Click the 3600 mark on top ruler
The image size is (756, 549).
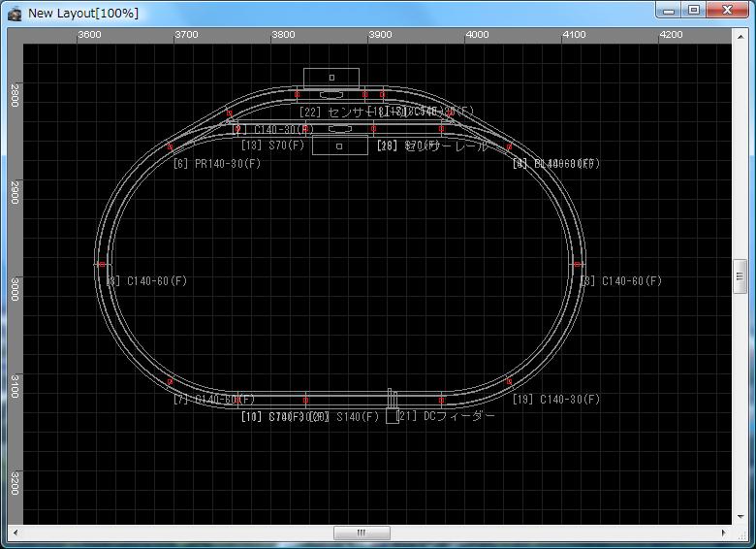pos(90,35)
